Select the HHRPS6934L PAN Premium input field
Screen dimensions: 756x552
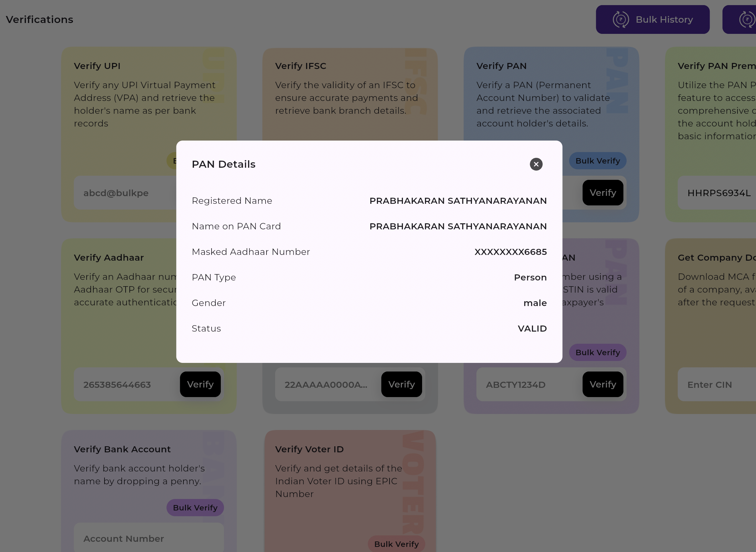click(x=719, y=193)
